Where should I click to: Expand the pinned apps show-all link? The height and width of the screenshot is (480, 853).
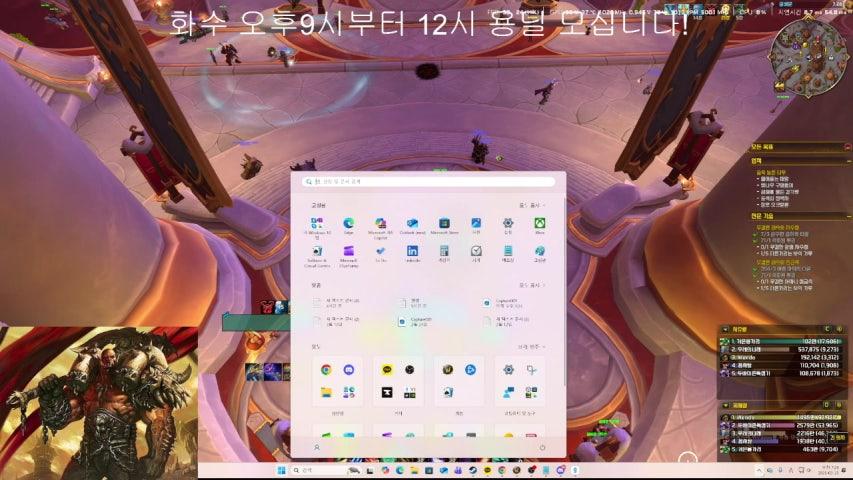click(530, 204)
